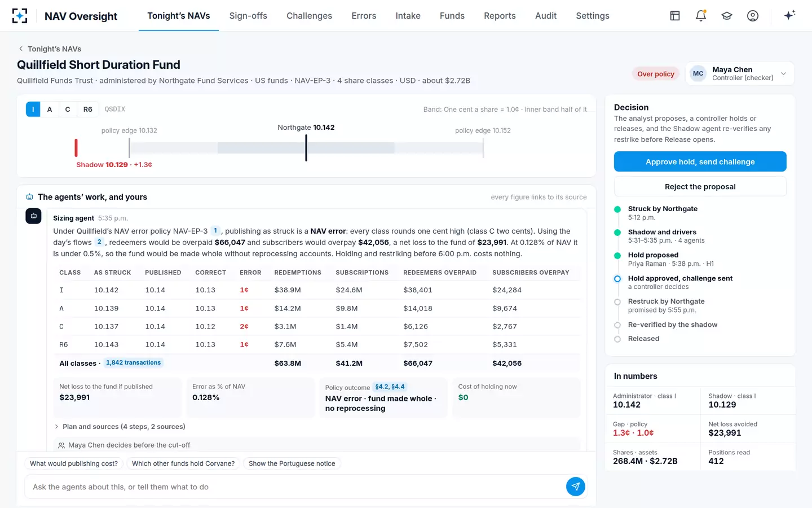Viewport: 812px width, 508px height.
Task: Select share class R6
Action: coord(88,110)
